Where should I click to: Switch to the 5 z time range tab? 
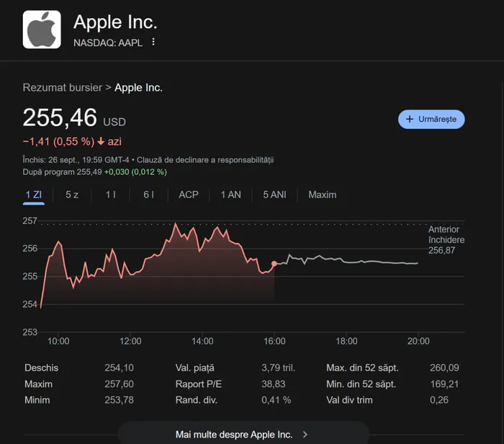click(72, 195)
